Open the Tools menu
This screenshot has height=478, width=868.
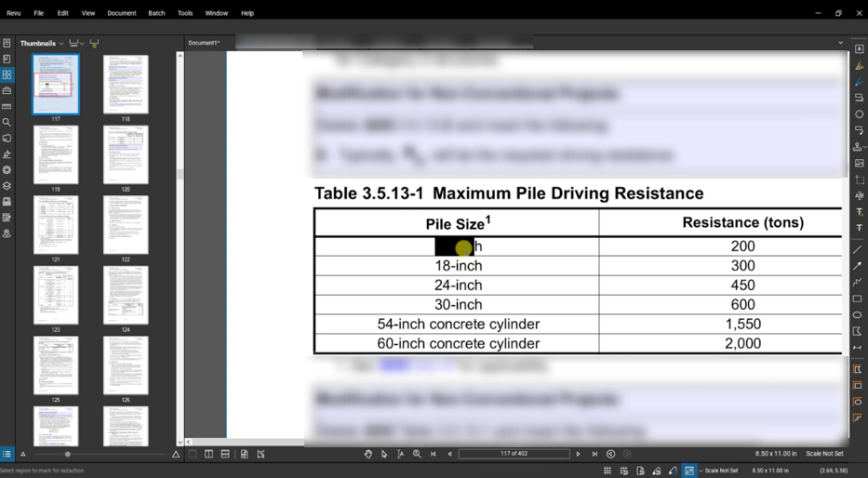(185, 13)
